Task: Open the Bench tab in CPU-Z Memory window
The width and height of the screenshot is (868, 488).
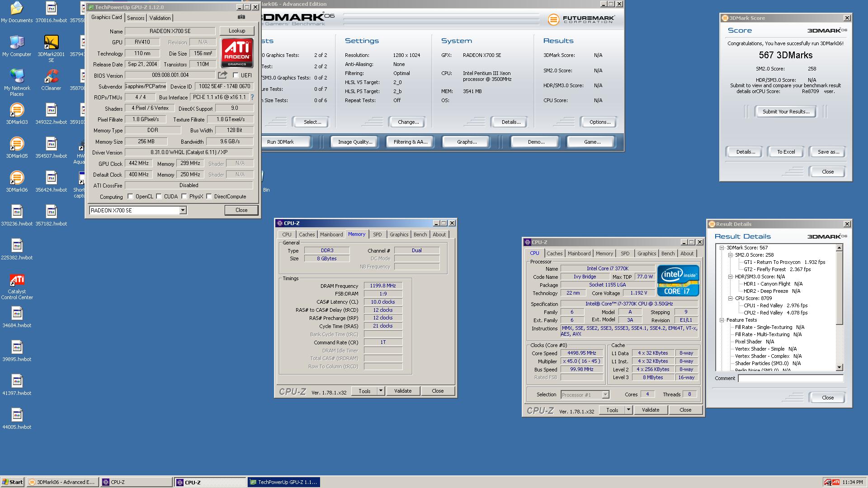Action: coord(420,235)
